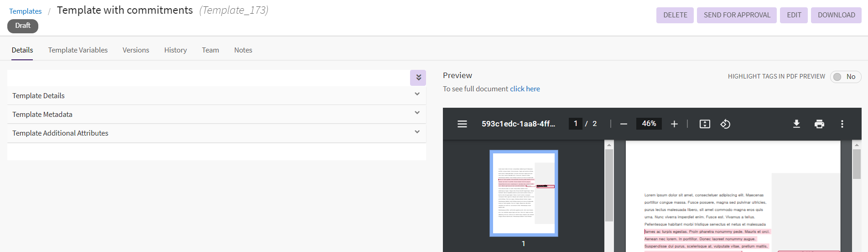Rotate the PDF with the rotate icon

point(725,124)
